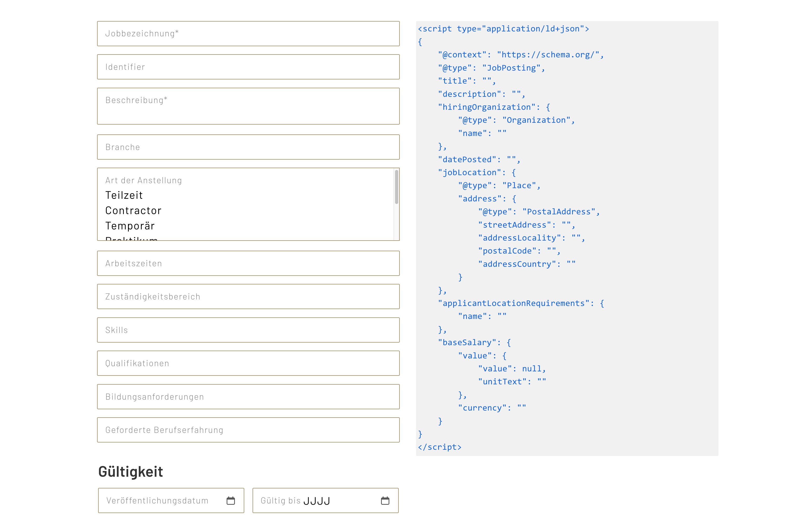Click the Arbeitszeiten field

(248, 263)
